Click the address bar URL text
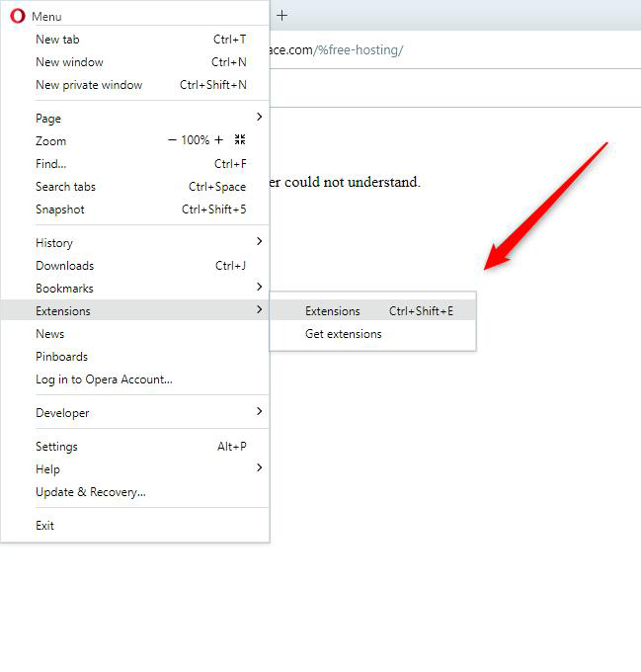641x672 pixels. [x=337, y=50]
